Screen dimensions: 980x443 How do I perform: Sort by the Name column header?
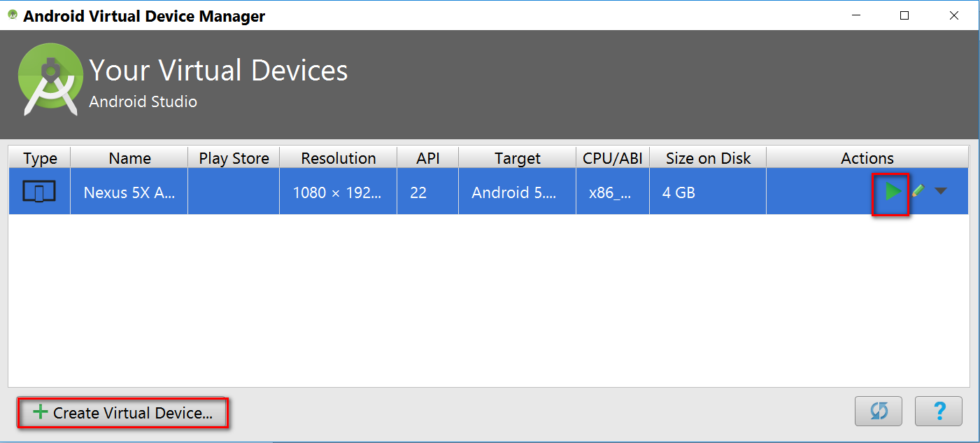coord(129,158)
